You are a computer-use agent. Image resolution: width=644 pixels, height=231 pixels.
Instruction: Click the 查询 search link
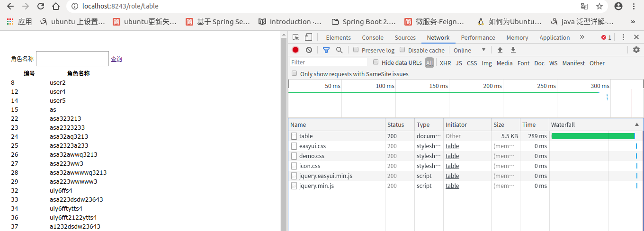(x=116, y=59)
